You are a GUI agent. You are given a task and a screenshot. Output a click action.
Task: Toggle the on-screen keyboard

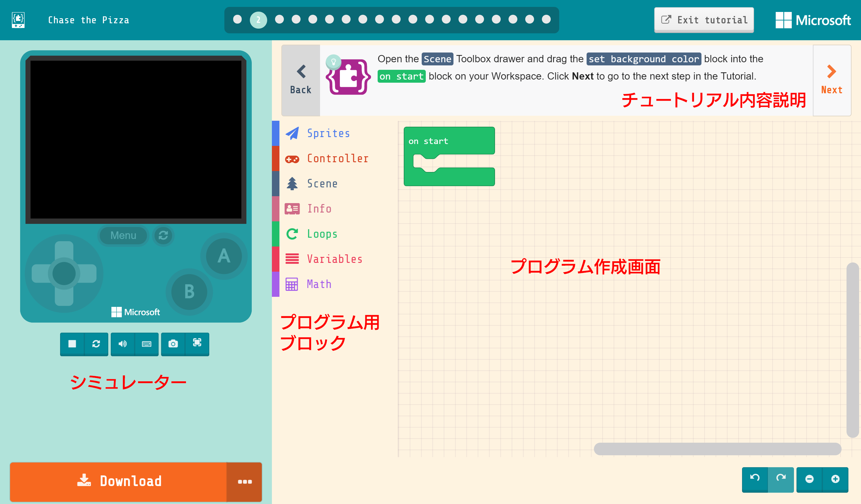coord(146,344)
